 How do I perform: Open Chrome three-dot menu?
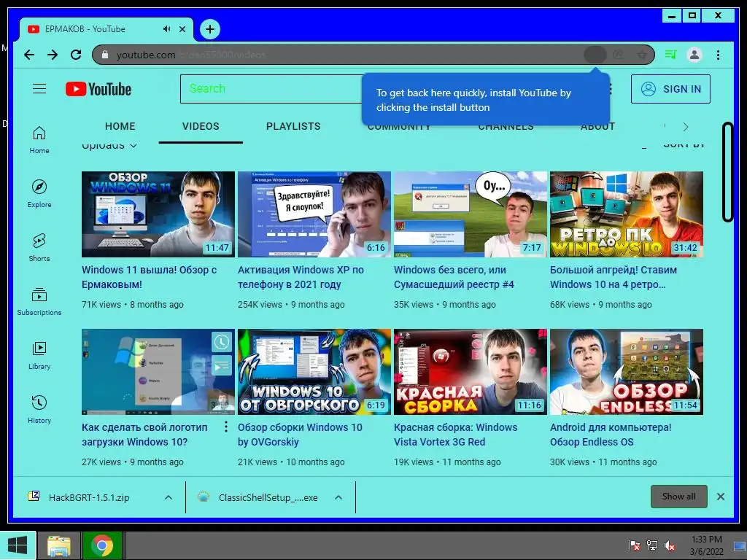(718, 55)
